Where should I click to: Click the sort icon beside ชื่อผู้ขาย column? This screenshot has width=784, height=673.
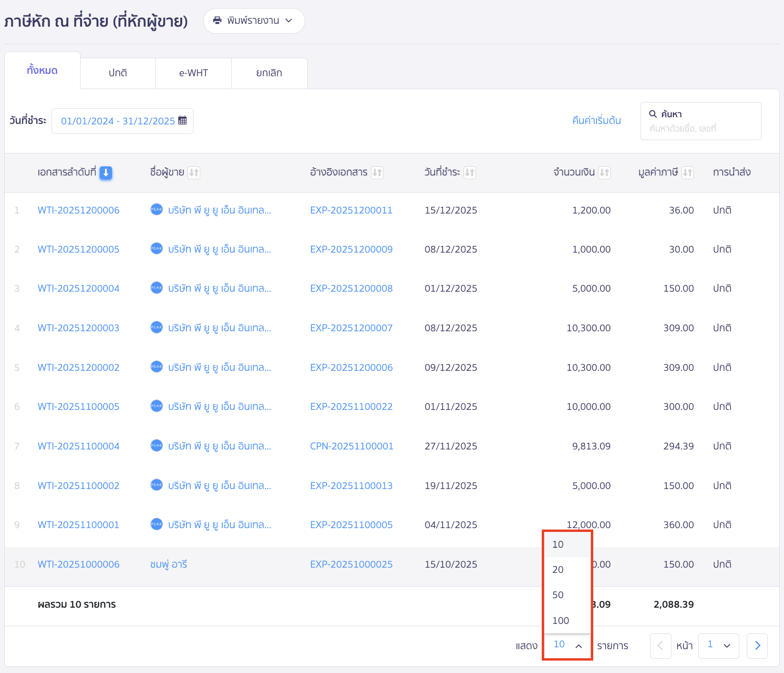(194, 173)
